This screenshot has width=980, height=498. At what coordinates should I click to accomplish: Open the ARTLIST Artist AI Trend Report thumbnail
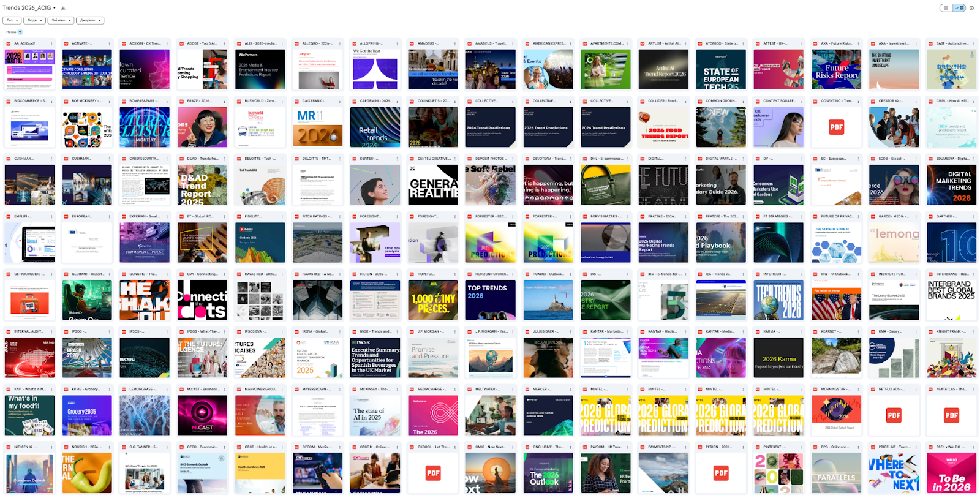pos(663,69)
